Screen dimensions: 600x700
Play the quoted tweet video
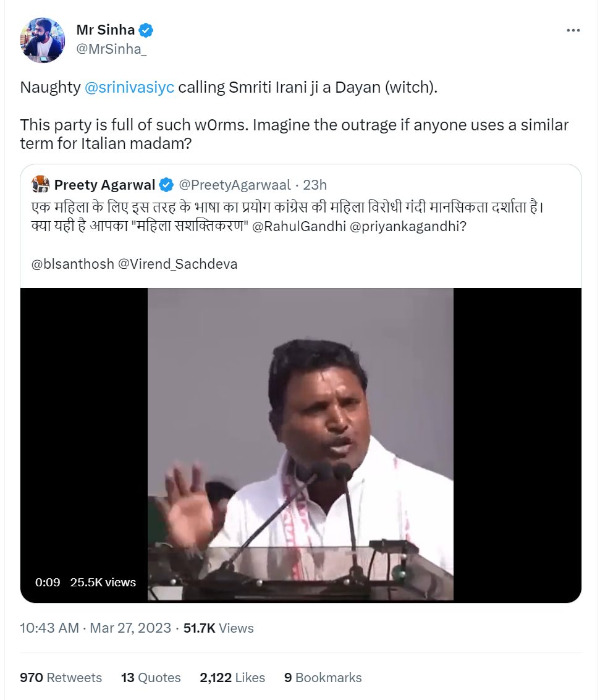(300, 445)
